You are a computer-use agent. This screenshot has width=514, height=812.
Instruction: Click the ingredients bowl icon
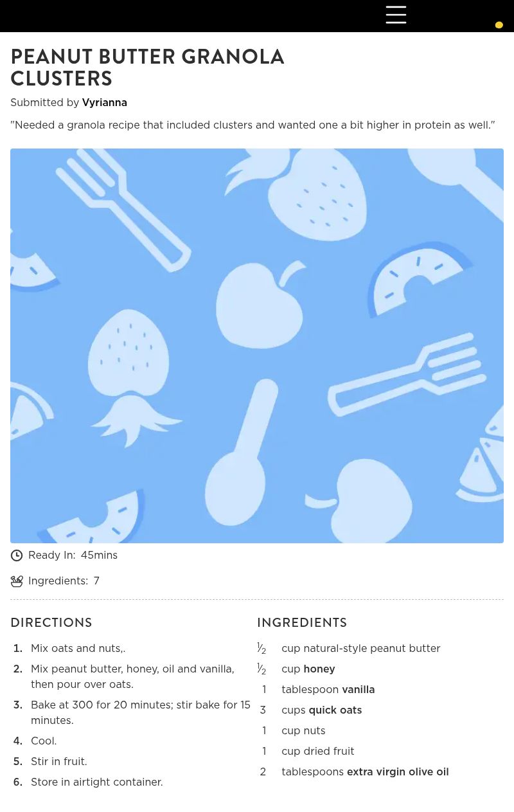[17, 581]
